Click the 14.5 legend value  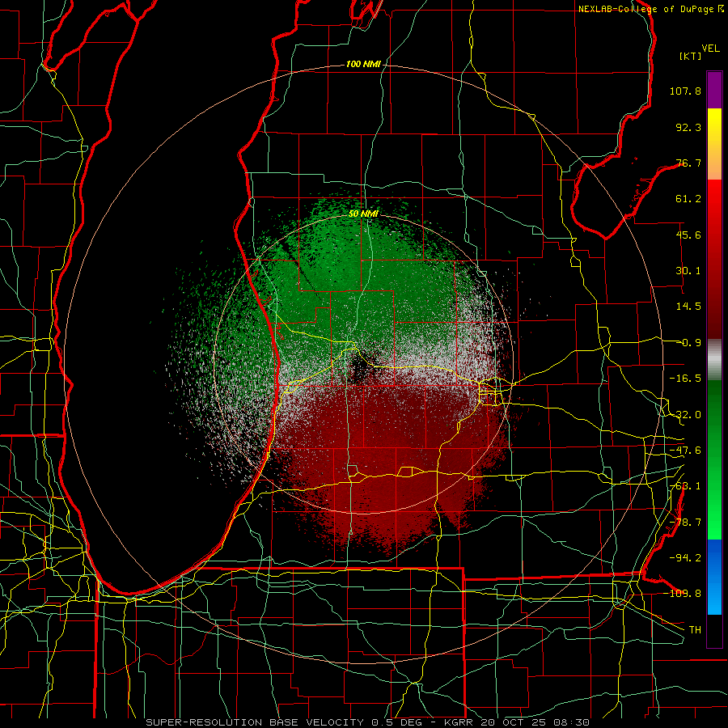(688, 307)
